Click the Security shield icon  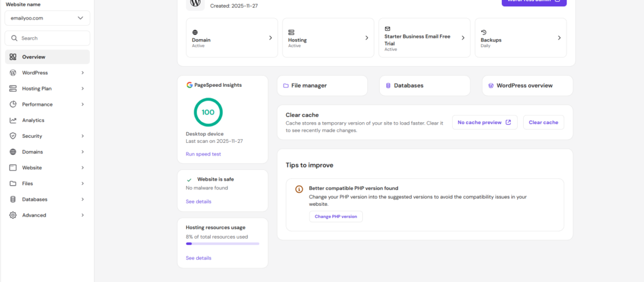[13, 136]
